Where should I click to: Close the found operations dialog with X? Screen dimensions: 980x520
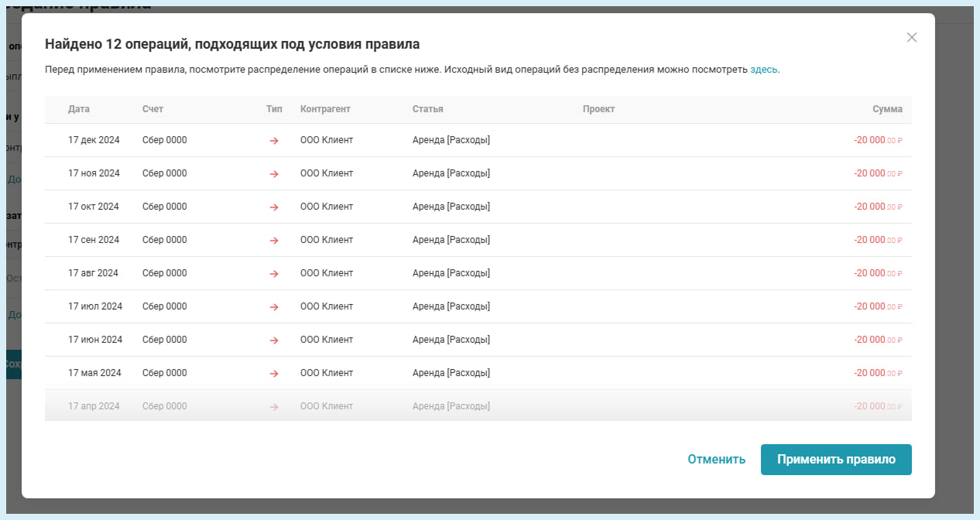tap(912, 37)
